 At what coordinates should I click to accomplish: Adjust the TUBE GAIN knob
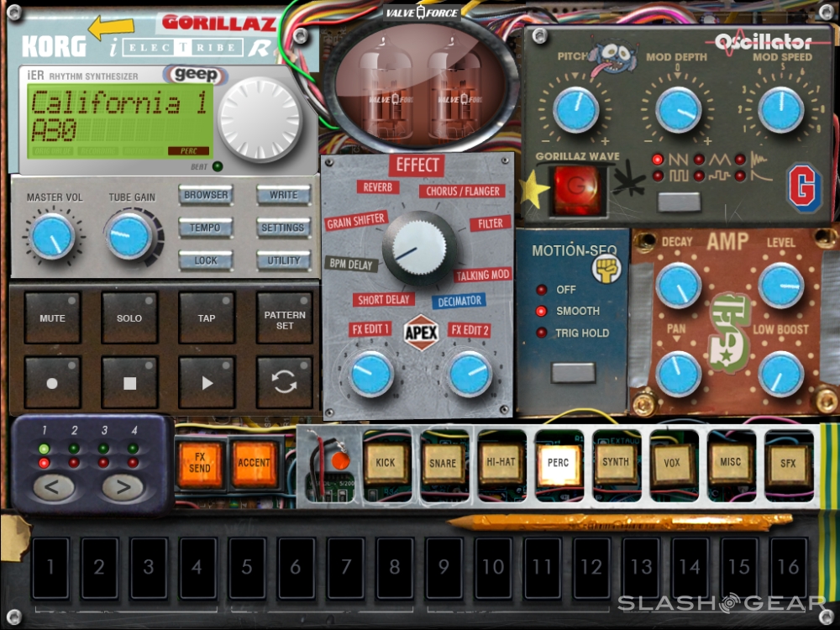pos(129,235)
